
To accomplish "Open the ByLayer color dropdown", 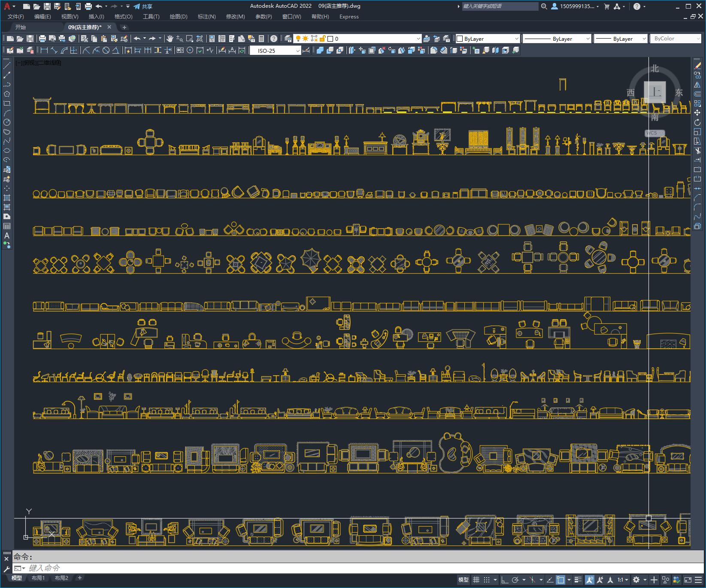I will [x=488, y=39].
